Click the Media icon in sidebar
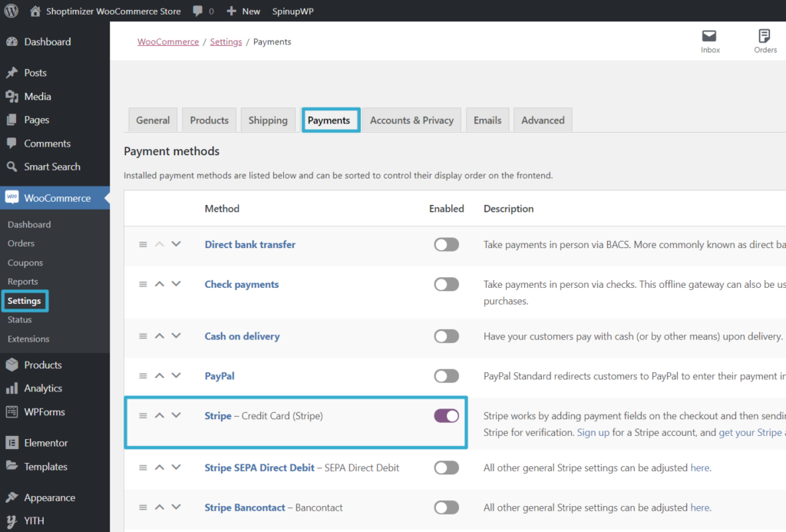 [12, 97]
